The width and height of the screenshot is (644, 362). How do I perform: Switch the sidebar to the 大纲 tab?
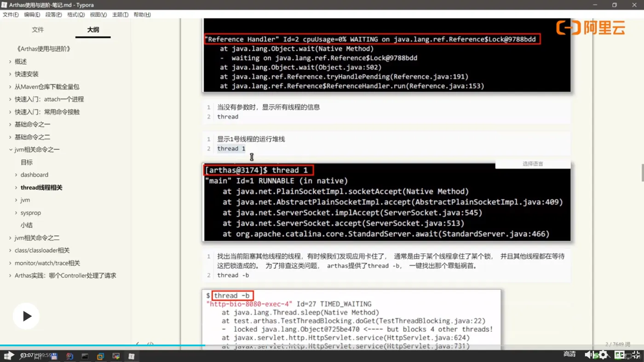pos(93,29)
